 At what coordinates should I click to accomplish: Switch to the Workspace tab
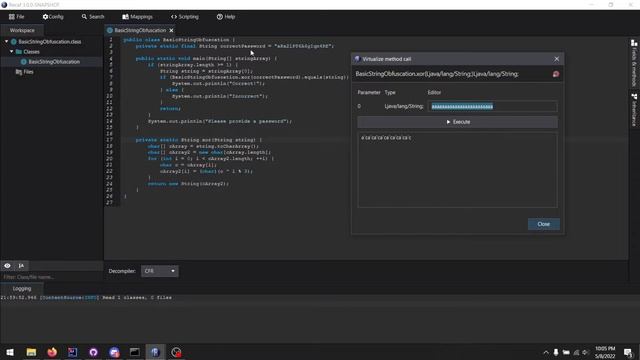[22, 30]
